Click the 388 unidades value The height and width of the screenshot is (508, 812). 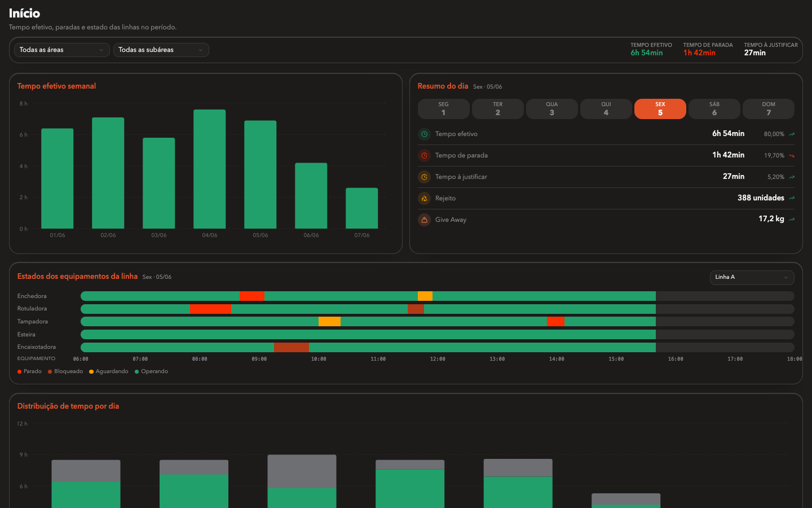click(761, 198)
